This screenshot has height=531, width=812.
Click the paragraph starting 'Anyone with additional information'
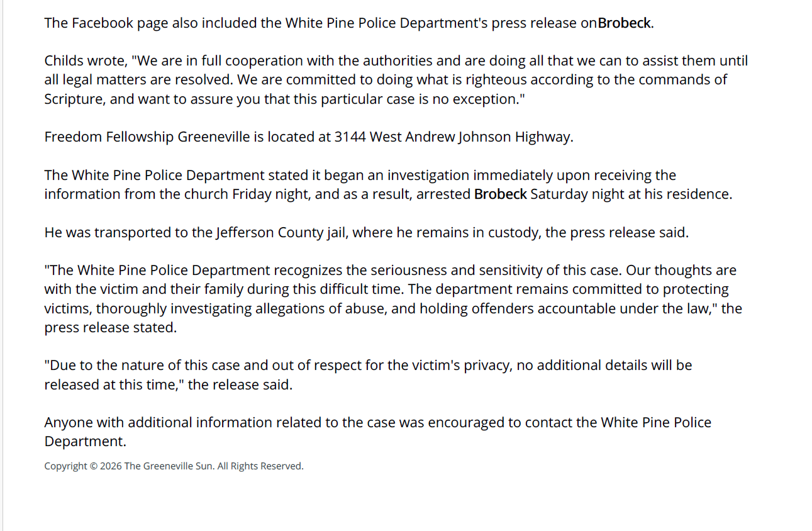(x=377, y=432)
